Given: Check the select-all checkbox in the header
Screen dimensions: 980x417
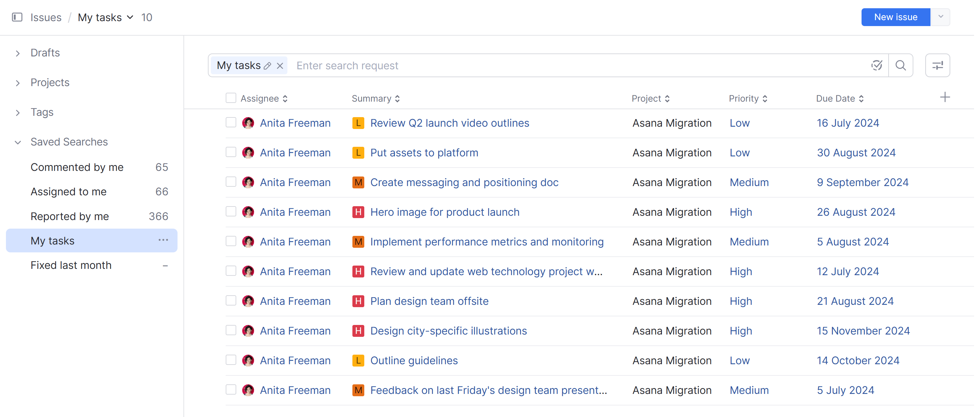Looking at the screenshot, I should (231, 98).
